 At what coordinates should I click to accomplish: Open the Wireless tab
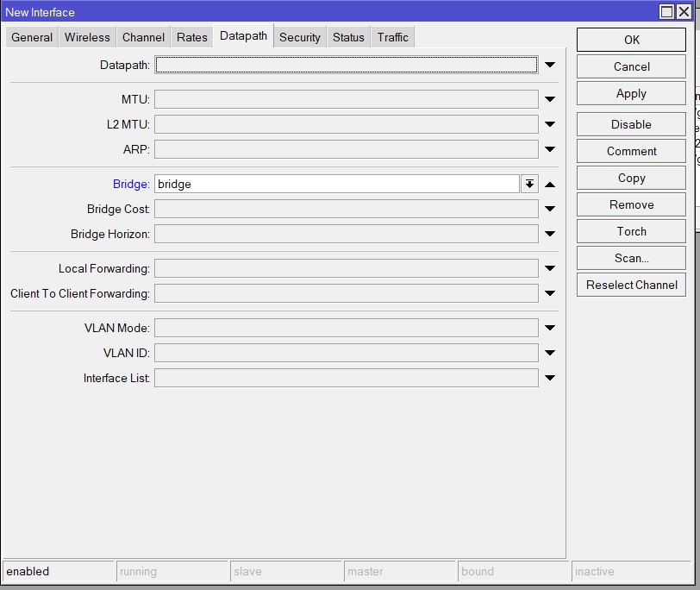87,37
